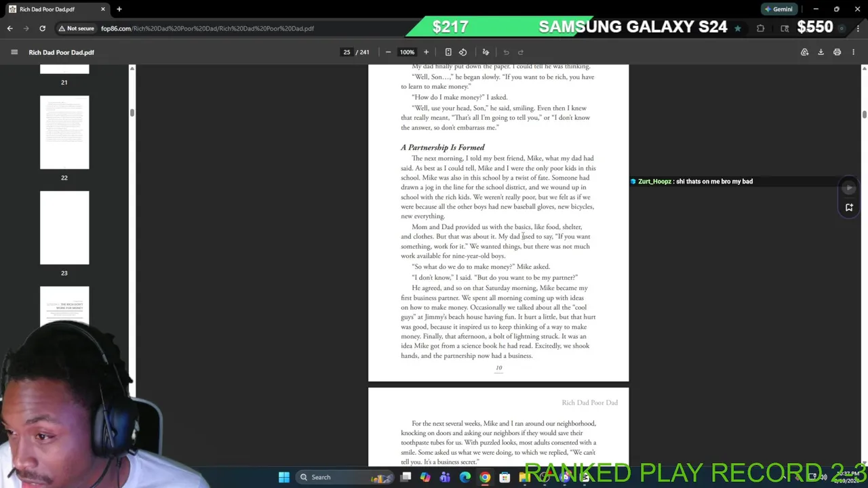Edit the page number field showing 25
868x488 pixels.
(347, 52)
